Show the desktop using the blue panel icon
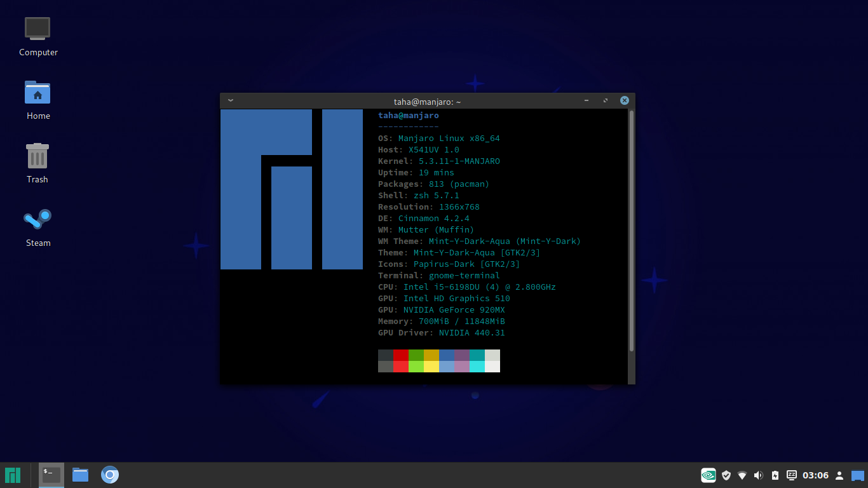Viewport: 868px width, 488px height. tap(858, 475)
